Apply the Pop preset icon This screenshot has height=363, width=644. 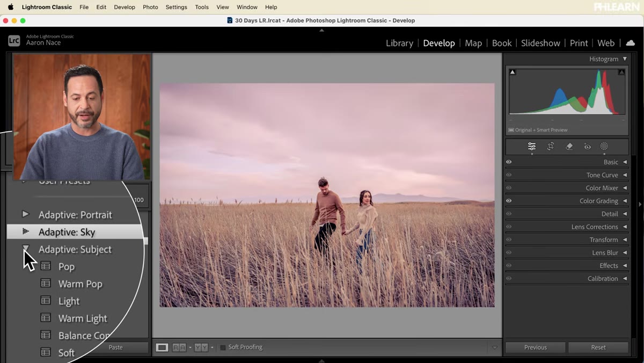point(46,266)
